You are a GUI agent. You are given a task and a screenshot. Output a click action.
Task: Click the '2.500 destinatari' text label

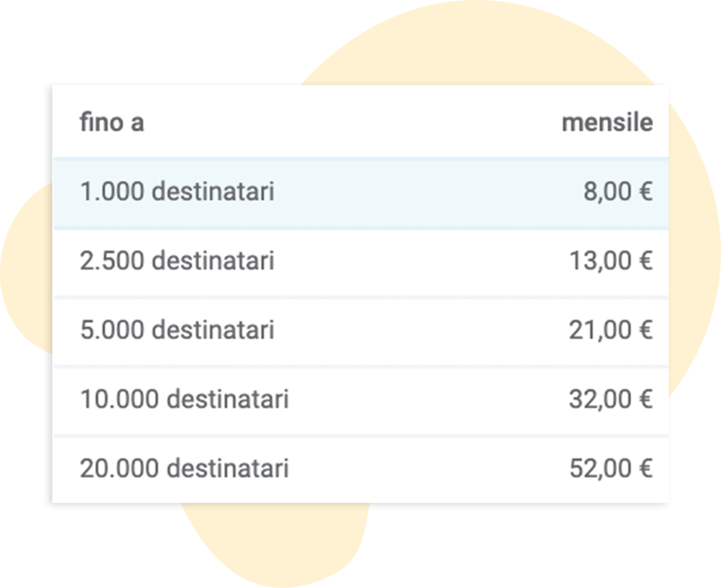click(177, 260)
